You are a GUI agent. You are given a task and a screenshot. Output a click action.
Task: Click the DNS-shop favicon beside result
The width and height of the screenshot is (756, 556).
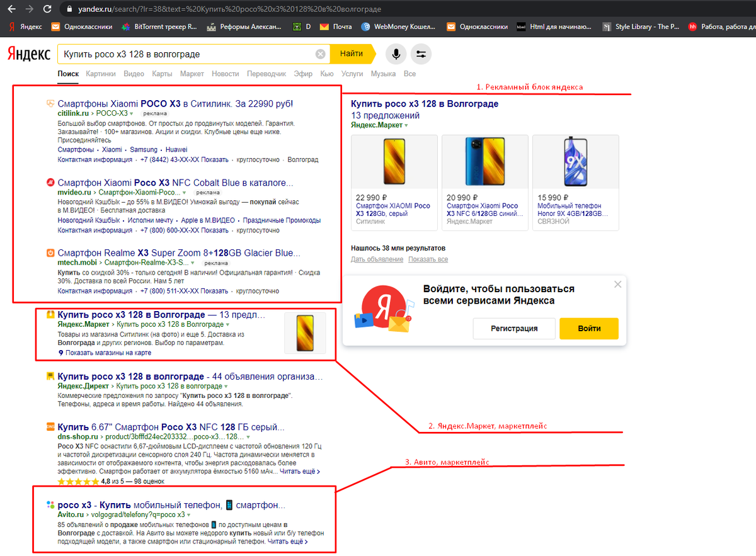(50, 427)
